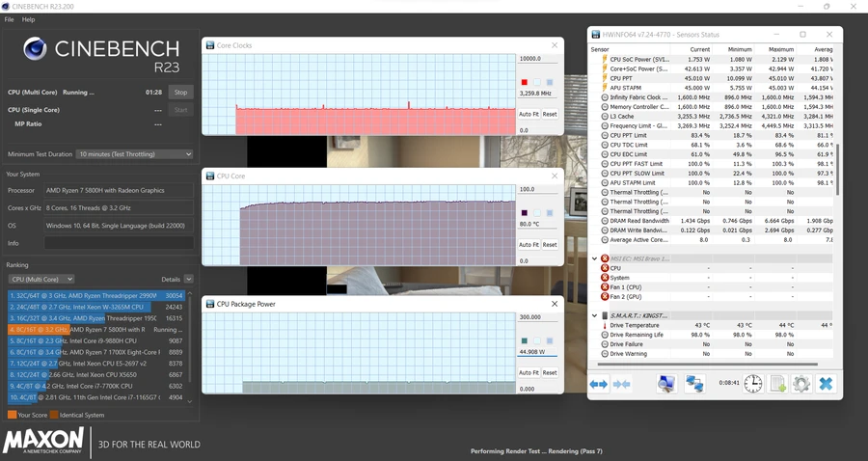Image resolution: width=868 pixels, height=461 pixels.
Task: Open the monitor with magnifier icon in HWiNFO
Action: point(666,384)
